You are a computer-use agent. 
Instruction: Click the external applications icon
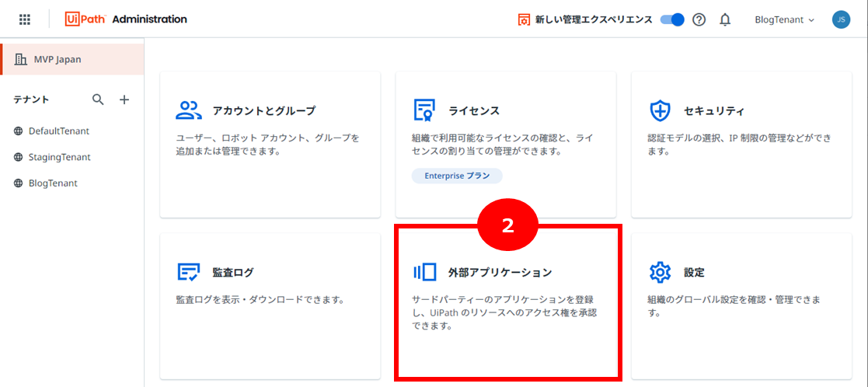[x=425, y=272]
